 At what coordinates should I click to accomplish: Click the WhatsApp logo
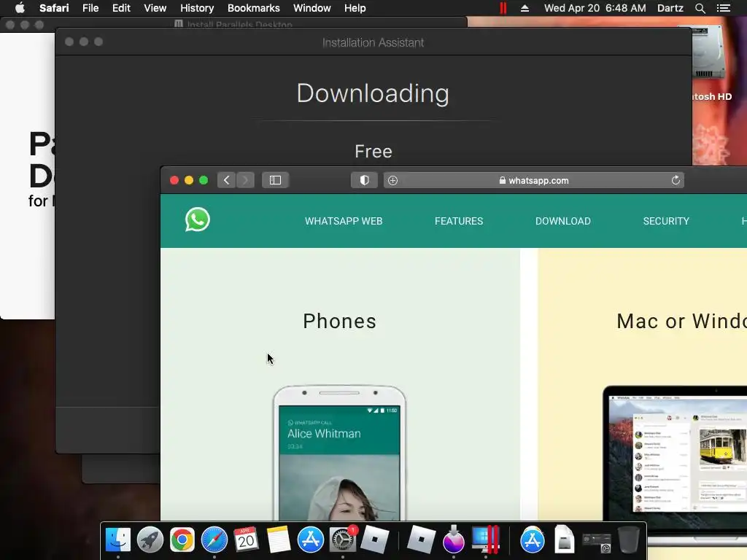197,219
